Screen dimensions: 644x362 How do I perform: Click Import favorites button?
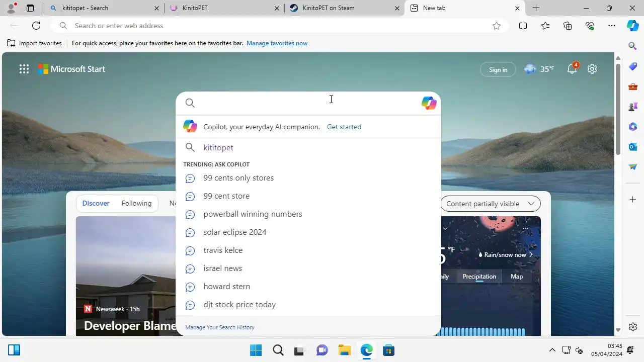pyautogui.click(x=34, y=43)
